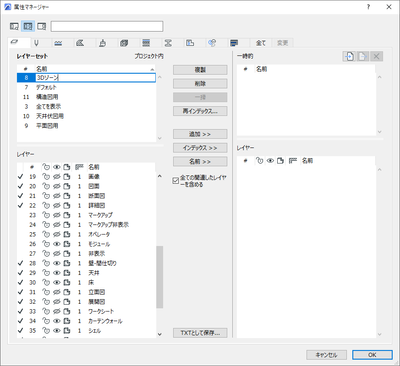Screen dimensions: 400x366
Task: Toggle visibility eye of layer 35 シェル
Action: [57, 331]
